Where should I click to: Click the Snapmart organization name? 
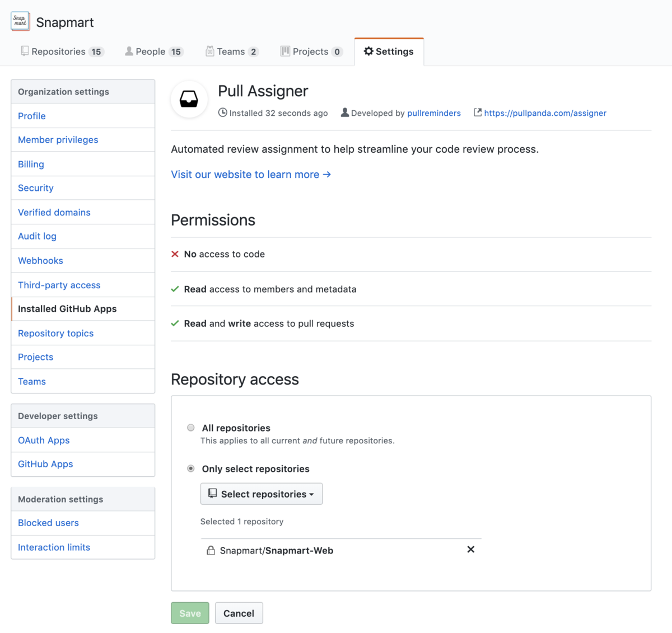65,22
